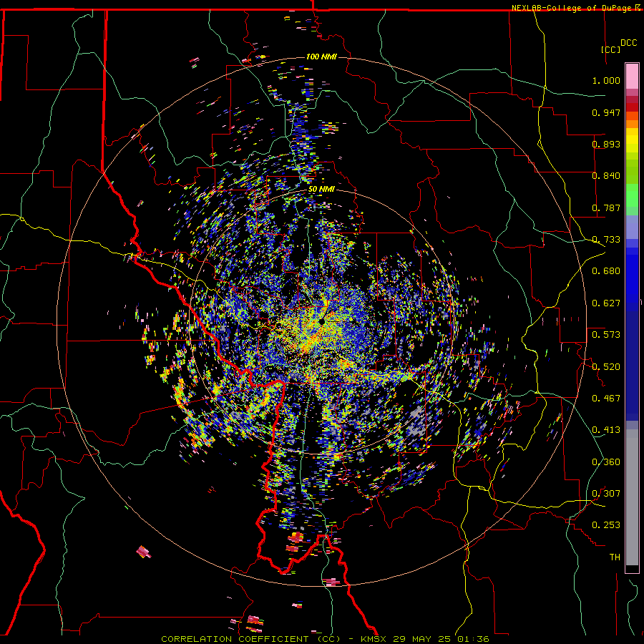Click the 50 NMI range ring label
Image resolution: width=644 pixels, height=644 pixels.
(321, 190)
